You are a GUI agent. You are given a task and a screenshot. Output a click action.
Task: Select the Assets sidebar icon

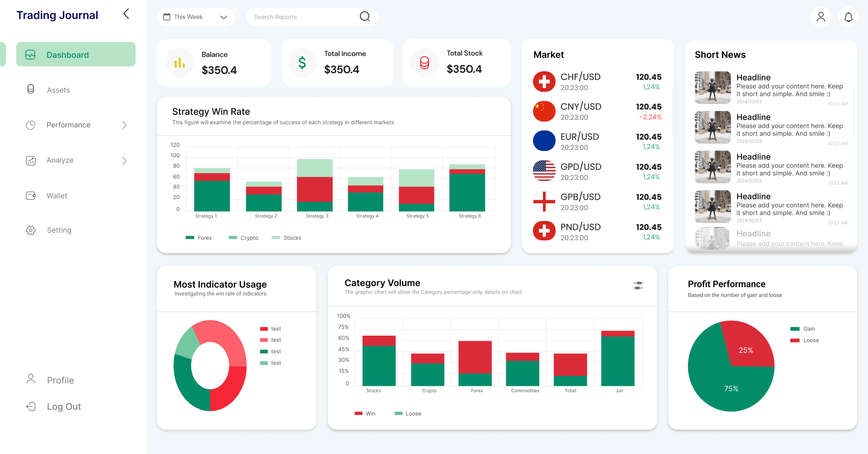coord(30,89)
